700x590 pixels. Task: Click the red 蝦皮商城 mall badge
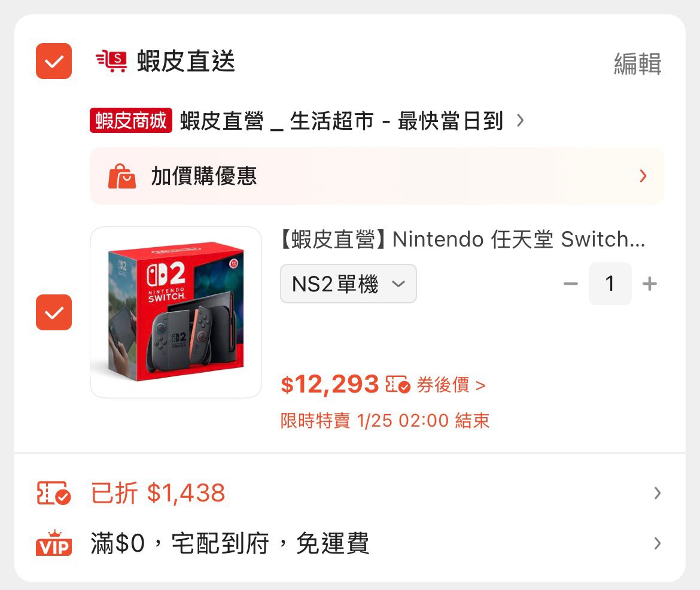click(131, 121)
